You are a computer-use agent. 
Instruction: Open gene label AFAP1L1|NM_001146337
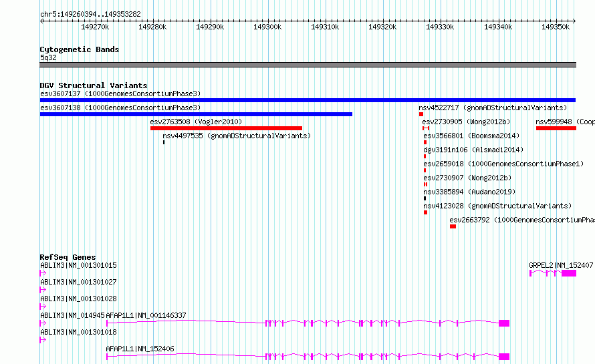pyautogui.click(x=146, y=315)
